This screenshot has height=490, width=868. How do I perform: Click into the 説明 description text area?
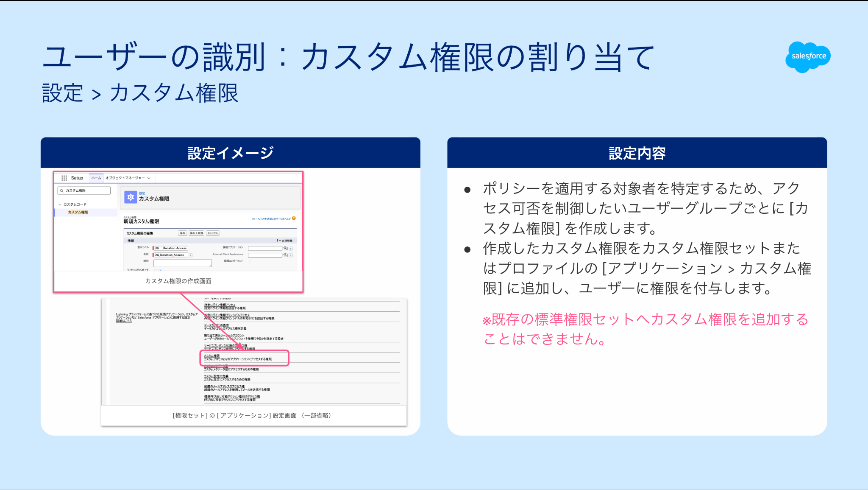pyautogui.click(x=183, y=263)
